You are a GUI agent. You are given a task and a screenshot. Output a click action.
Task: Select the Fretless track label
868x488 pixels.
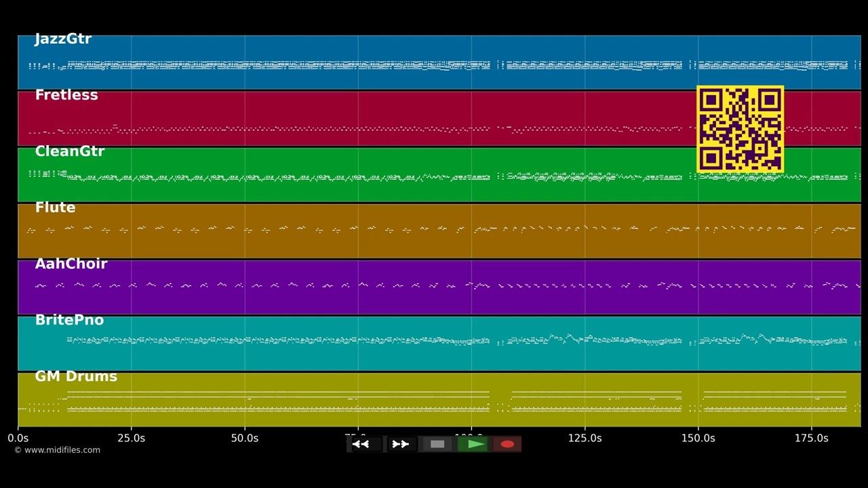point(66,96)
